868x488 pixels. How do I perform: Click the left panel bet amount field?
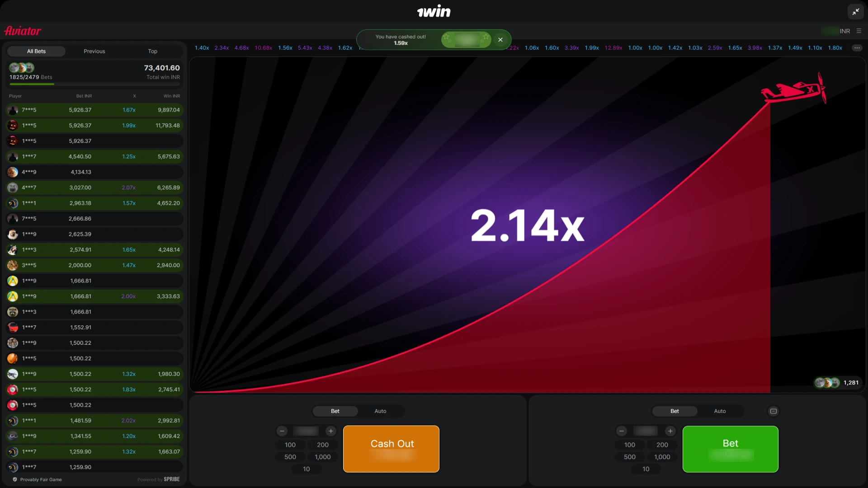click(x=306, y=431)
